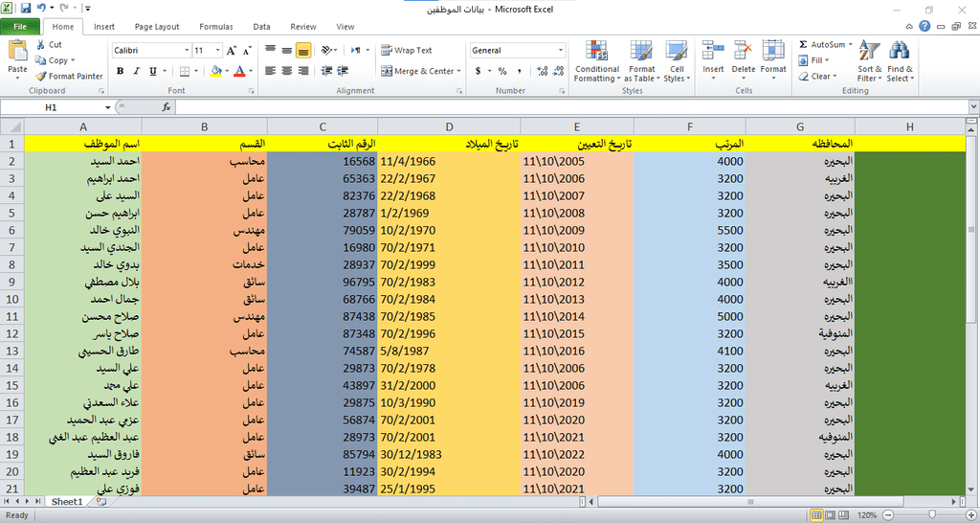This screenshot has width=980, height=523.
Task: Open Sort & Filter options
Action: [x=869, y=61]
